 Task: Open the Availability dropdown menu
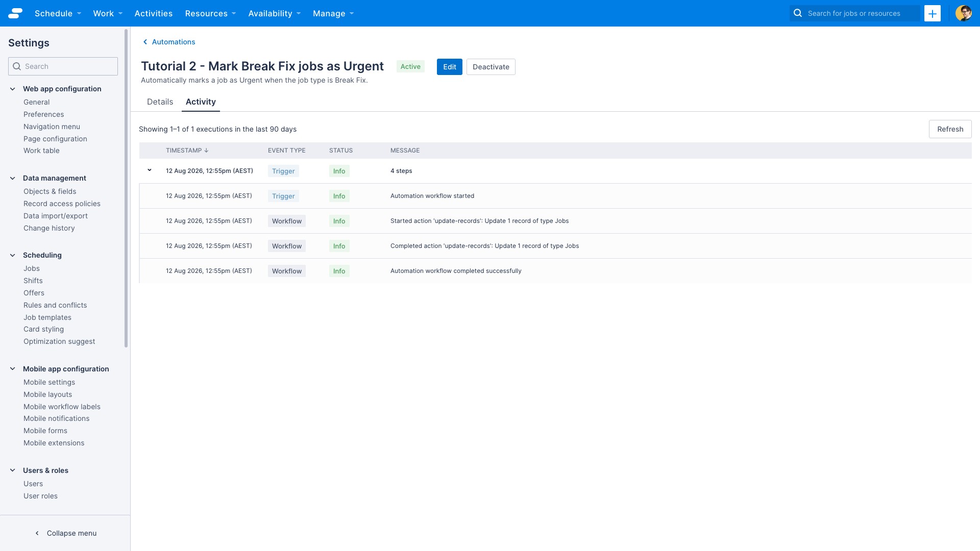(x=274, y=13)
